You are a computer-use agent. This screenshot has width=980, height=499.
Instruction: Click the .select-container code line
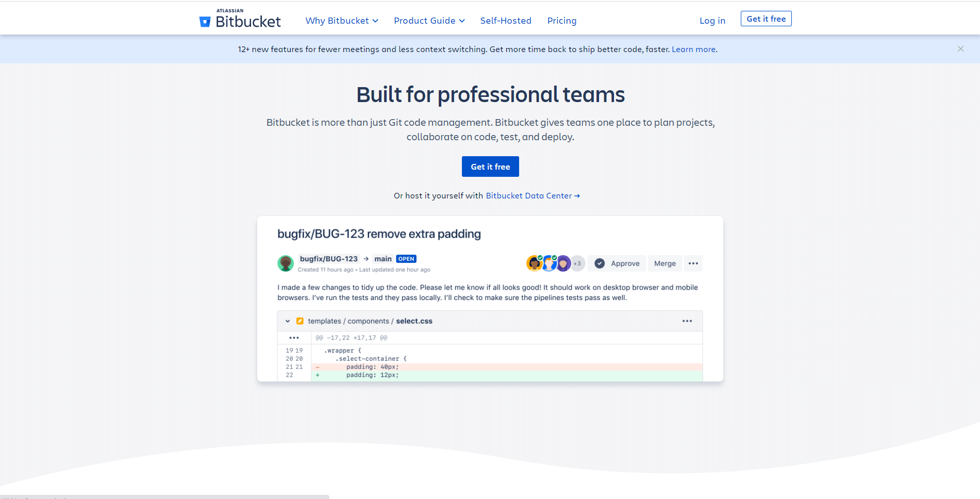[x=371, y=359]
